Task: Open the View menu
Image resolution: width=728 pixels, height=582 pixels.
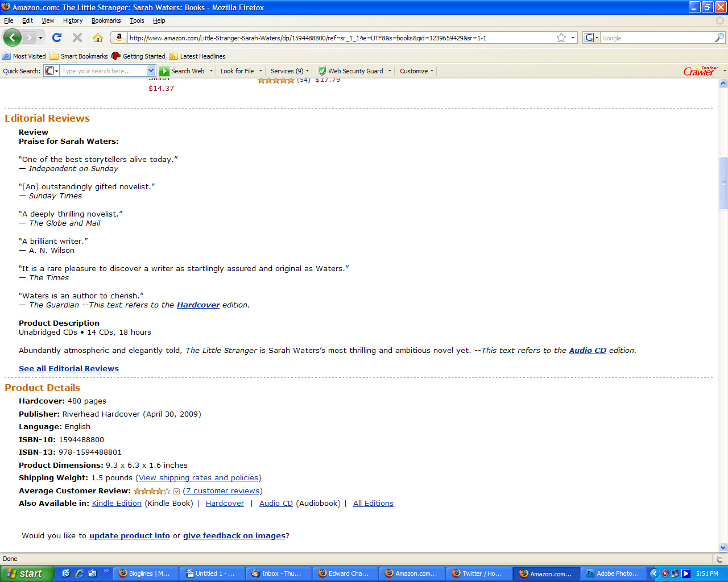Action: coord(48,20)
